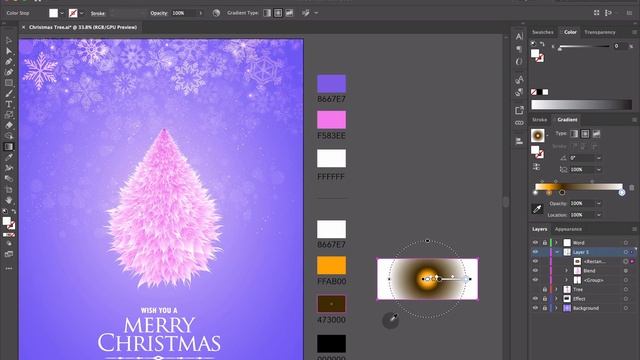Select the Pen tool in toolbar

point(9,62)
